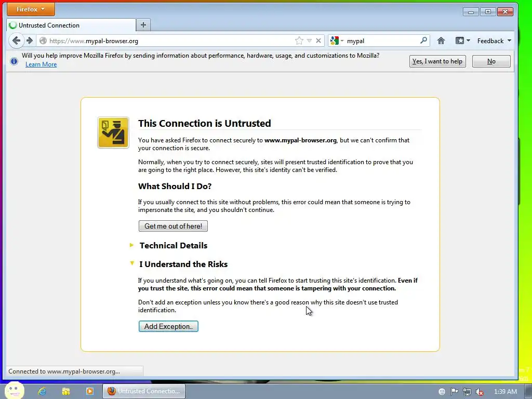The height and width of the screenshot is (399, 532).
Task: Click the What Should I Do? heading
Action: tap(175, 187)
